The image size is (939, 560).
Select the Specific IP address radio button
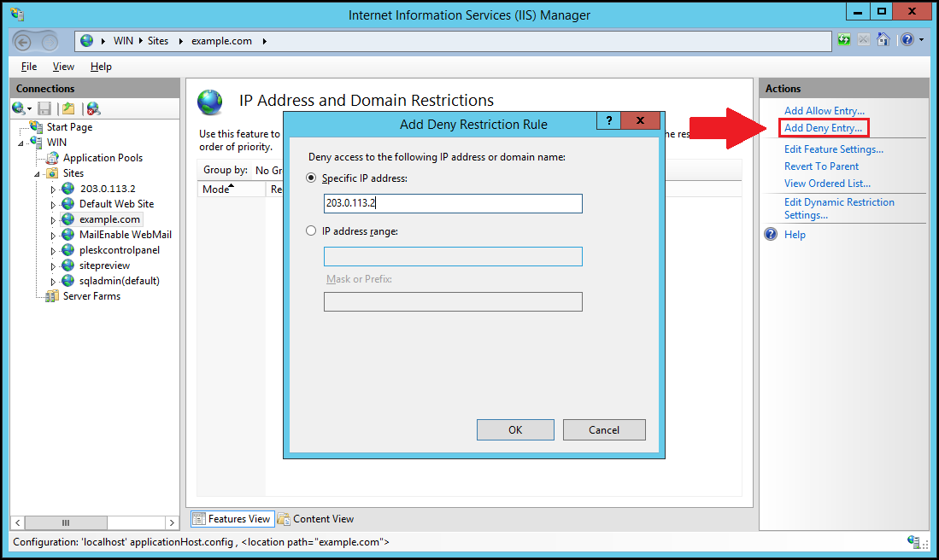pos(311,178)
